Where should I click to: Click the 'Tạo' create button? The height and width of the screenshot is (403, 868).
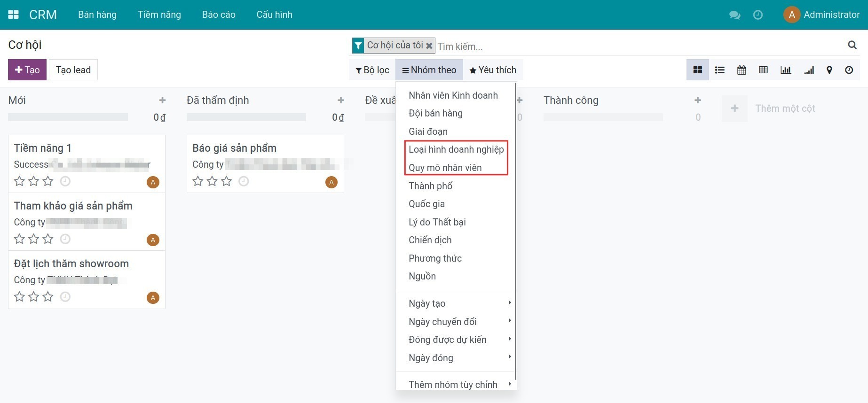click(x=27, y=70)
